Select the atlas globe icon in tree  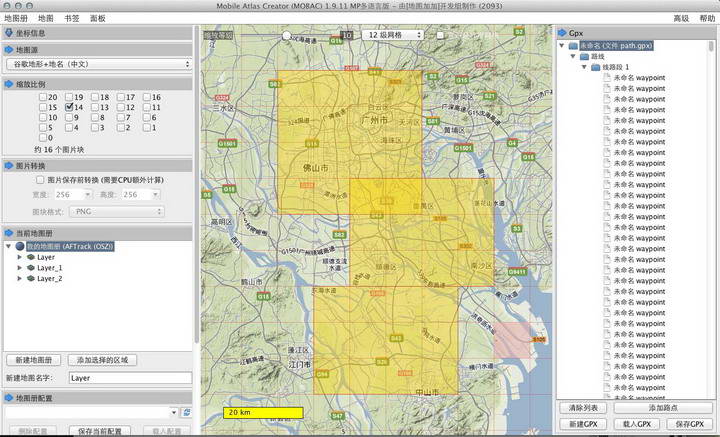20,246
